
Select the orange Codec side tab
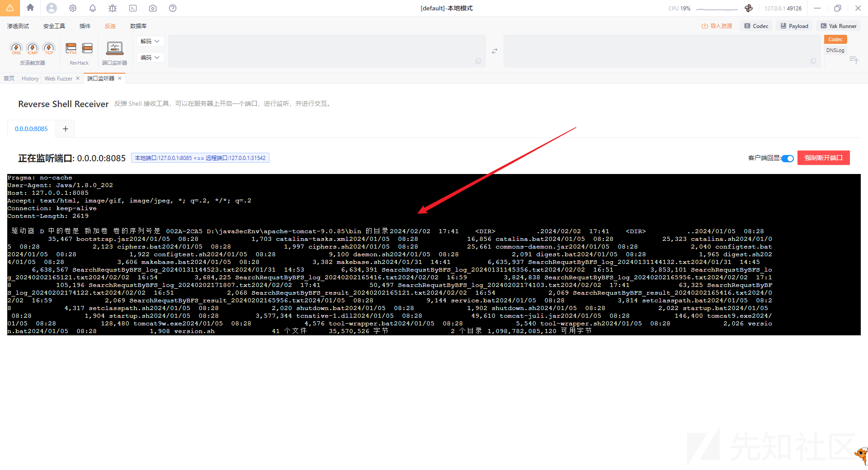(x=835, y=40)
